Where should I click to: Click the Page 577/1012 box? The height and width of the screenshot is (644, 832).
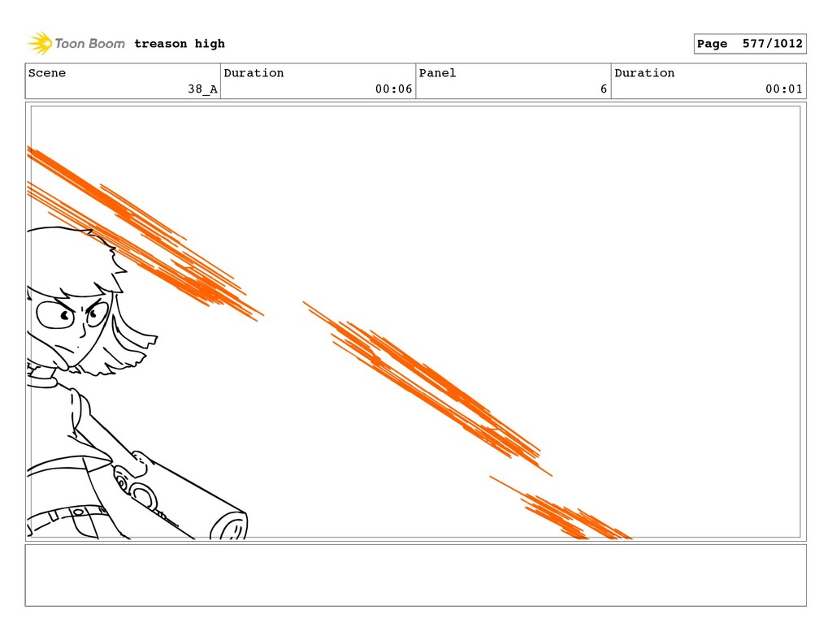pos(750,44)
